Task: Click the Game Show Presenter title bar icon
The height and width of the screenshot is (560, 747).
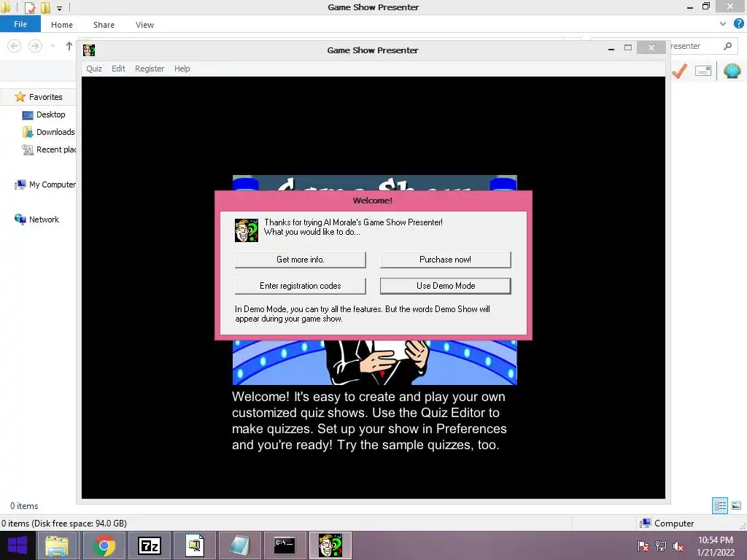Action: [x=89, y=50]
